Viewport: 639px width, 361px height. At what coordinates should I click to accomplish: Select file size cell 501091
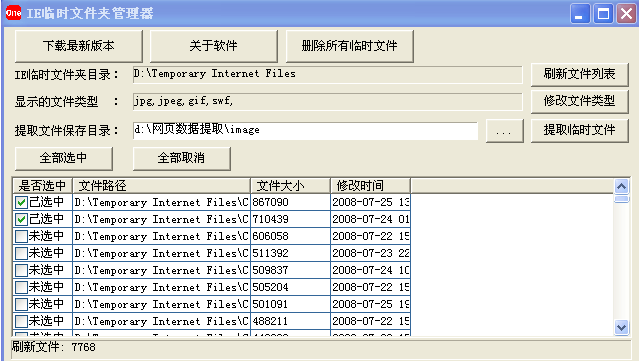[290, 304]
